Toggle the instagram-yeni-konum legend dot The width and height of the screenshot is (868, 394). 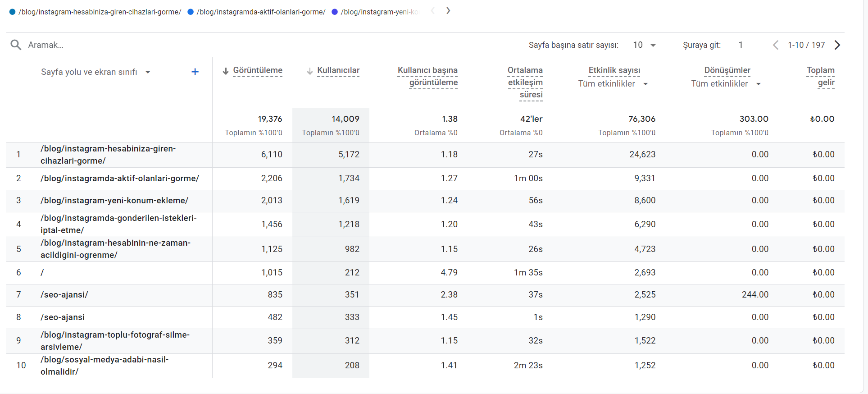pyautogui.click(x=335, y=12)
